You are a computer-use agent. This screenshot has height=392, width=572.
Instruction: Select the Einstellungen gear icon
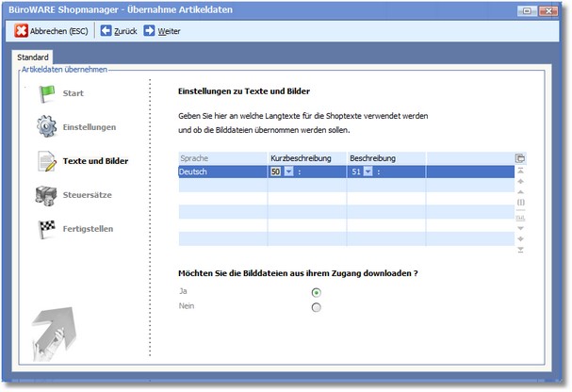click(x=47, y=126)
